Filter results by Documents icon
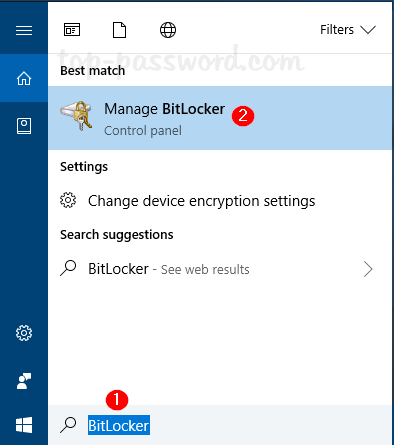Image resolution: width=394 pixels, height=445 pixels. (x=119, y=30)
